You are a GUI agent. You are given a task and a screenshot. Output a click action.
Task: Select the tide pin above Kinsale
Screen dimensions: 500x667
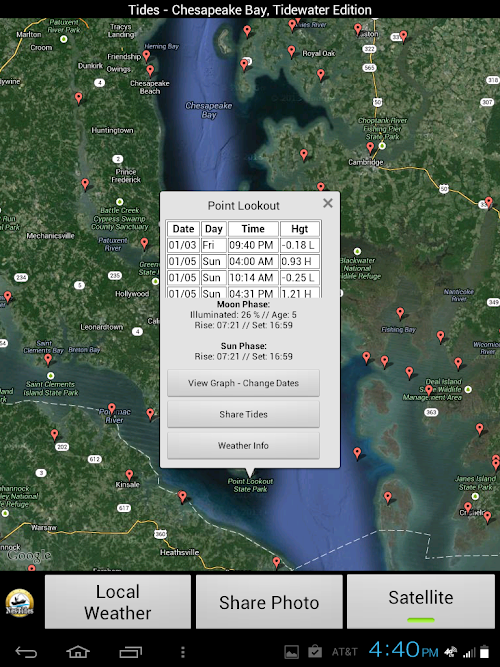pos(129,475)
